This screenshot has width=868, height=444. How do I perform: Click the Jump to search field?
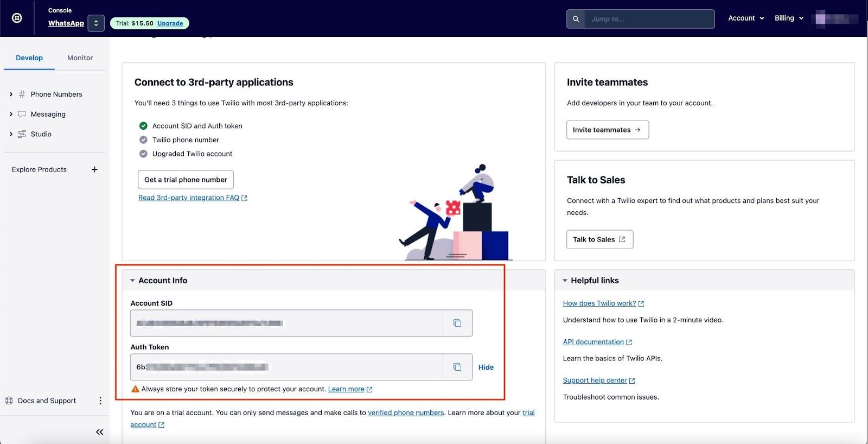(x=649, y=19)
